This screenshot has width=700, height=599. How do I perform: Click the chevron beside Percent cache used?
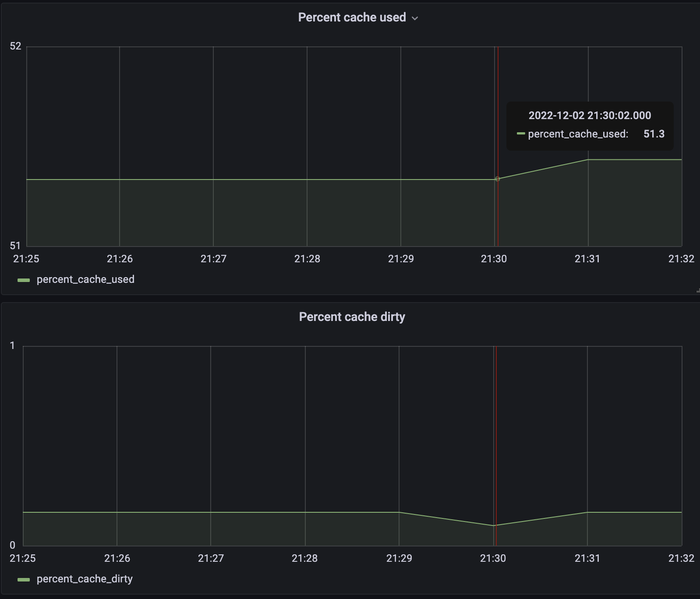tap(415, 18)
